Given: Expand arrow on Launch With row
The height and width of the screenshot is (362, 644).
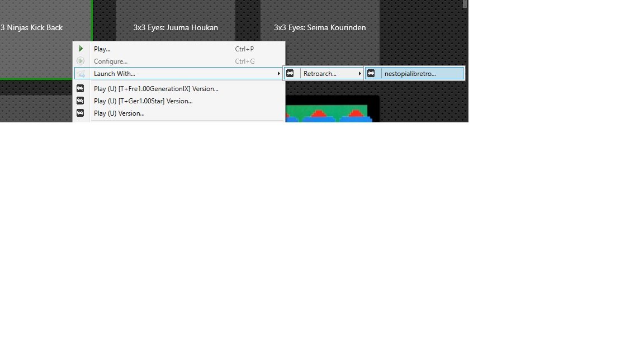Looking at the screenshot, I should [x=278, y=74].
